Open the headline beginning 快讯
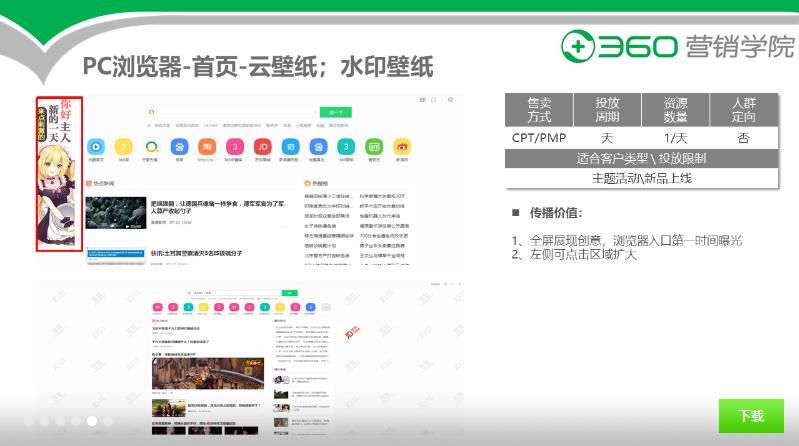The width and height of the screenshot is (799, 446). click(x=196, y=253)
